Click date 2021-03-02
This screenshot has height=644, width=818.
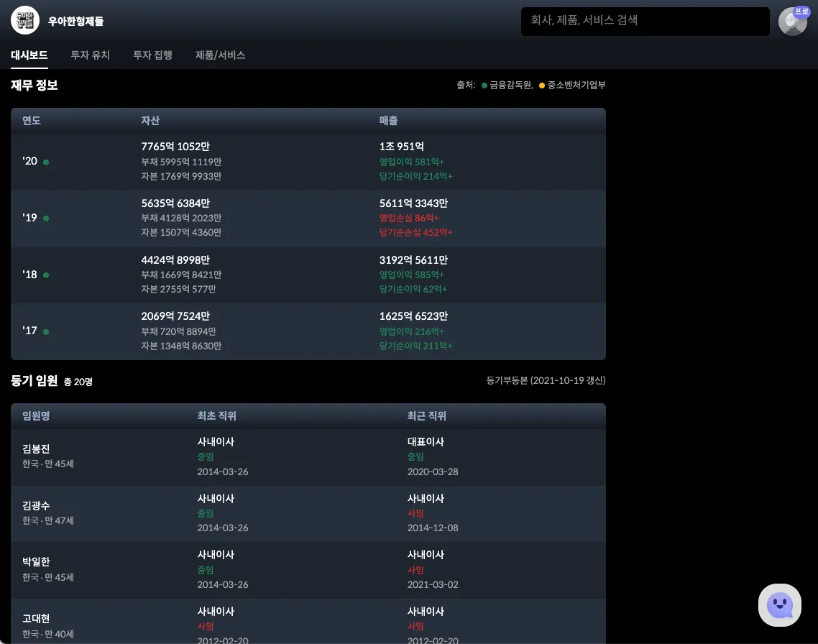click(x=433, y=584)
